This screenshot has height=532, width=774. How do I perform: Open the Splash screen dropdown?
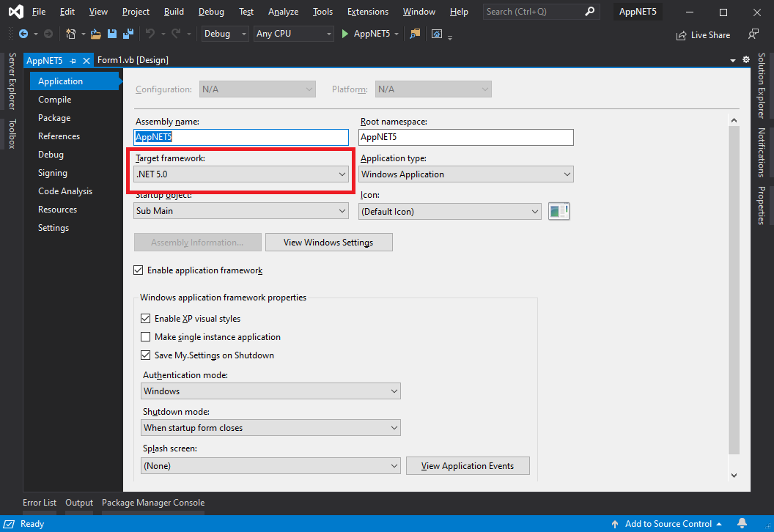pos(270,465)
